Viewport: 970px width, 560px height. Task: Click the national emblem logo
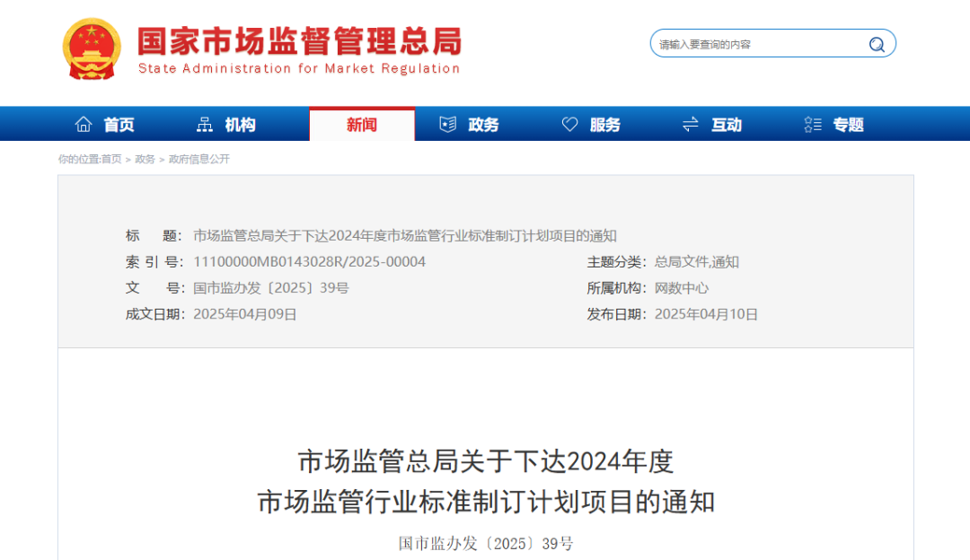pos(92,48)
